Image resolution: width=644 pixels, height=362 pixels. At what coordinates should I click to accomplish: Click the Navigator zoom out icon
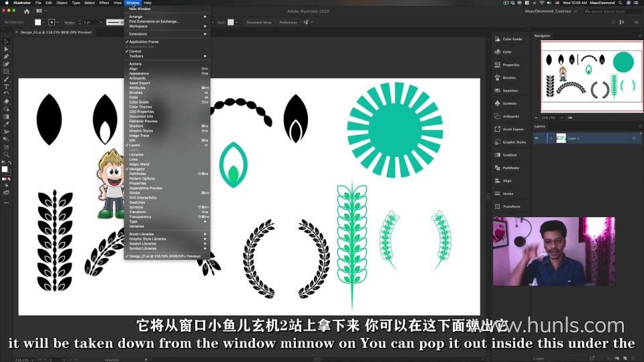pyautogui.click(x=536, y=118)
